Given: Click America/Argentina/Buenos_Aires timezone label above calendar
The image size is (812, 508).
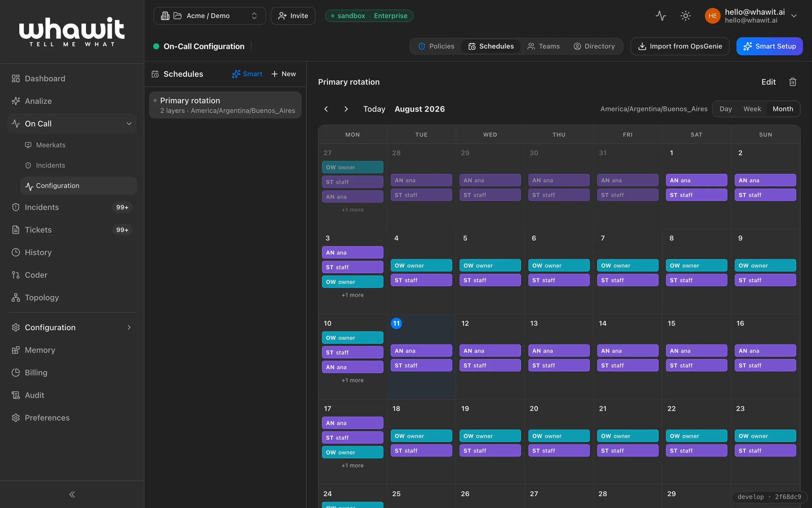Looking at the screenshot, I should [654, 109].
